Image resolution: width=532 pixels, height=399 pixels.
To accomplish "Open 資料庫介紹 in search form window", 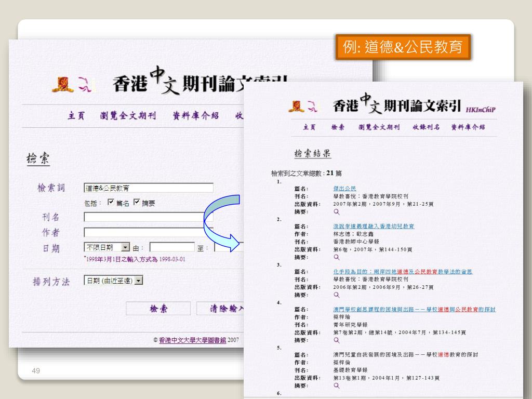I will click(196, 116).
